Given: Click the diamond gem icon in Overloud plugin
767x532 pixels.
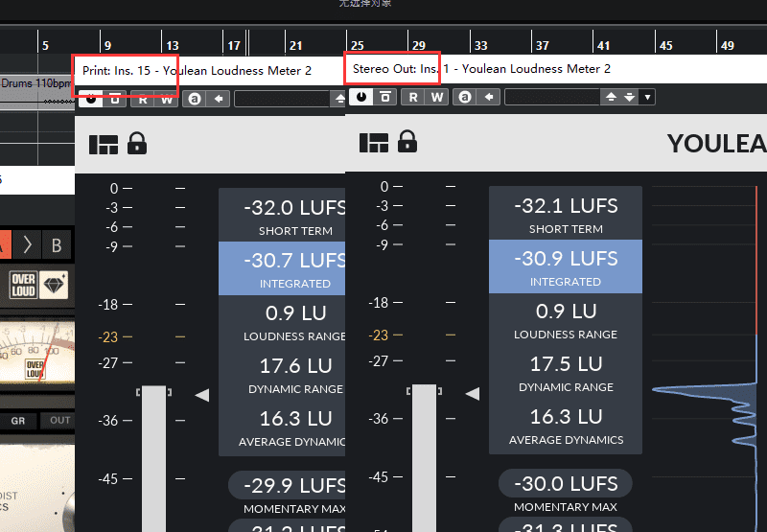Looking at the screenshot, I should pos(54,285).
